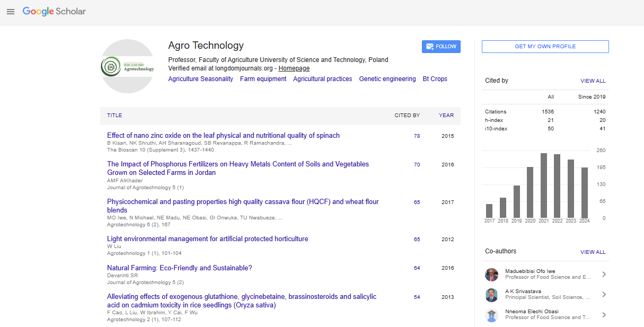Click the 2019 citation bar

pyautogui.click(x=516, y=202)
